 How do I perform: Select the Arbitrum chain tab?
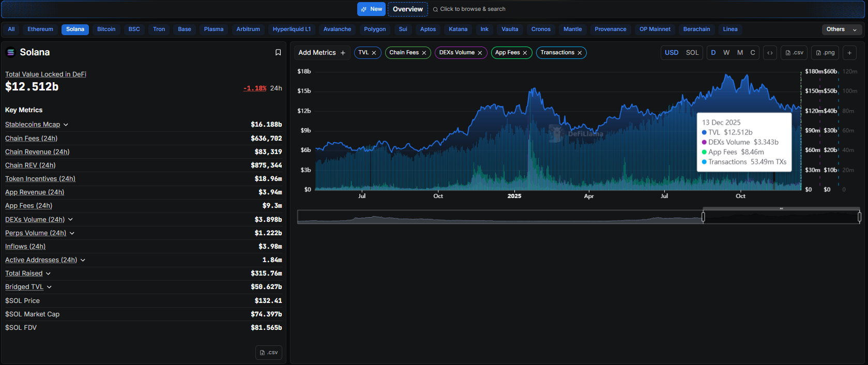[248, 29]
